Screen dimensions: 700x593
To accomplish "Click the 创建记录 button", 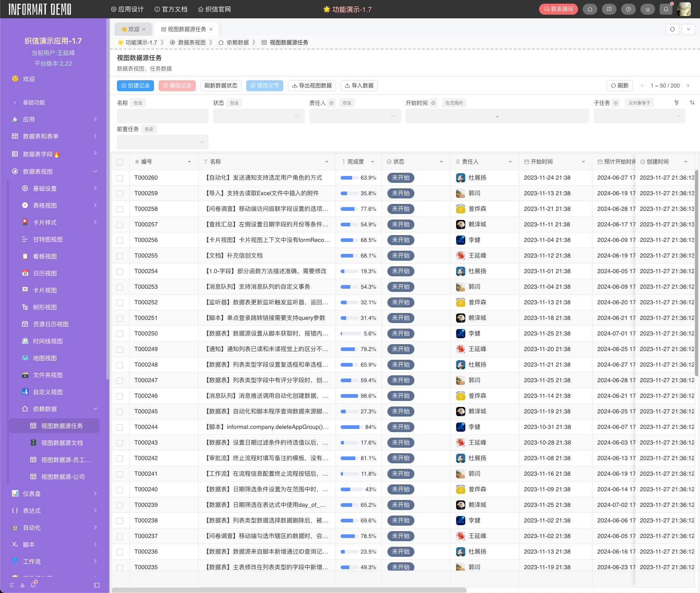I will [135, 86].
